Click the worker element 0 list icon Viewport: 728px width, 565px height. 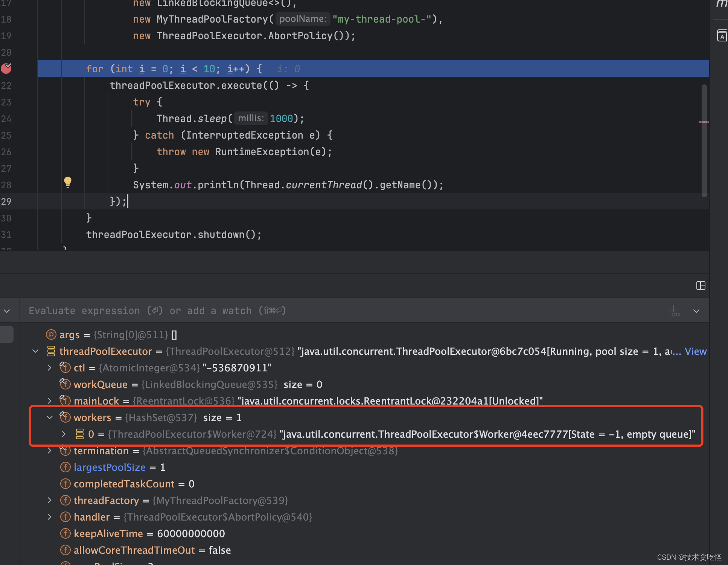[79, 434]
